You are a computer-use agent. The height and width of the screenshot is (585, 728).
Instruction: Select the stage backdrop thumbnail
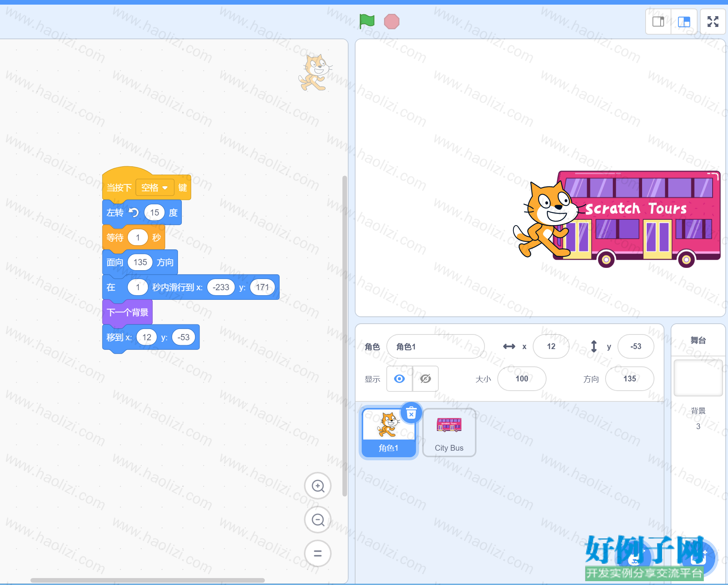[x=698, y=378]
